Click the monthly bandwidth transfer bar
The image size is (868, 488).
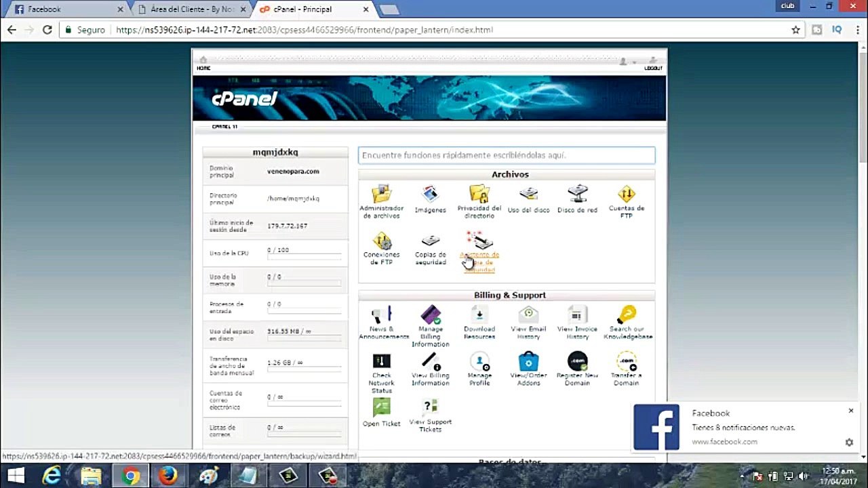304,369
